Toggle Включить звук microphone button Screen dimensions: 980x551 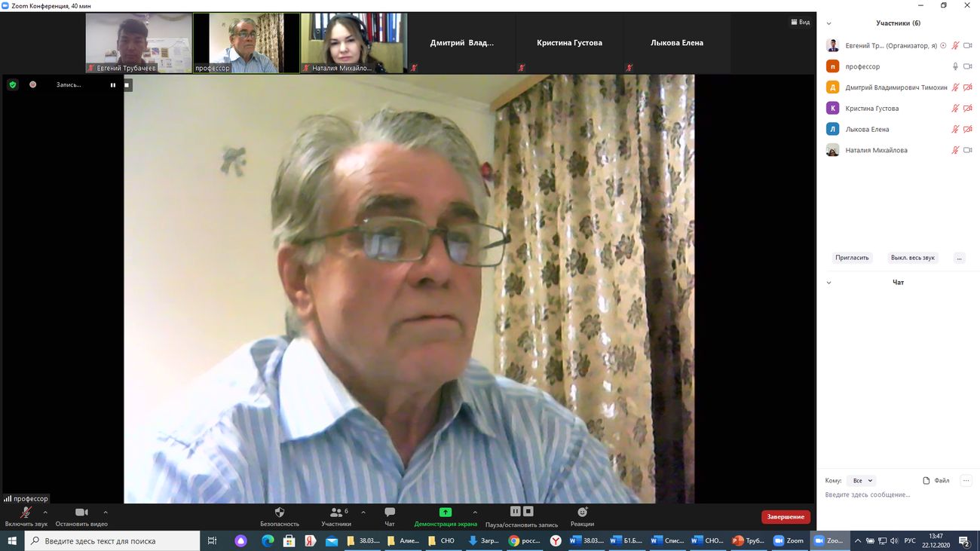point(26,513)
